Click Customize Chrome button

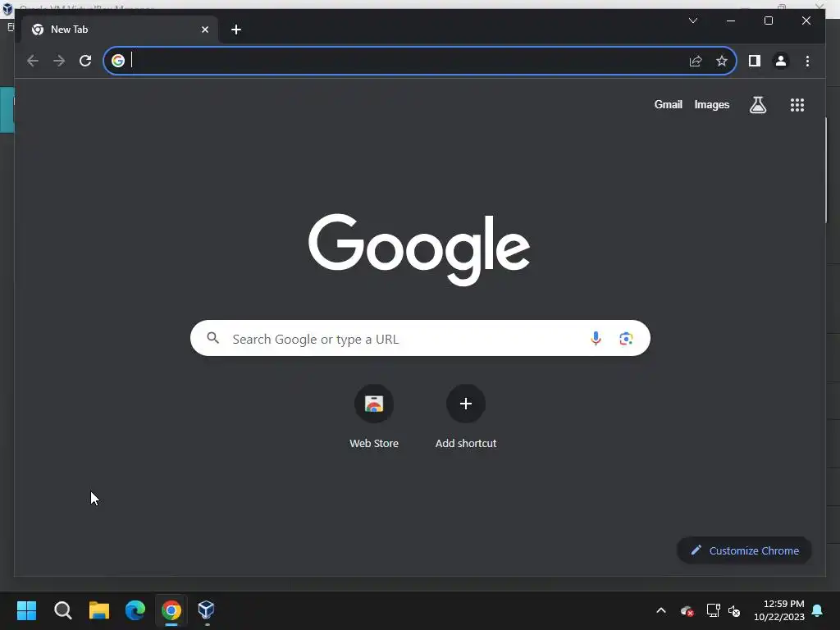click(x=745, y=550)
